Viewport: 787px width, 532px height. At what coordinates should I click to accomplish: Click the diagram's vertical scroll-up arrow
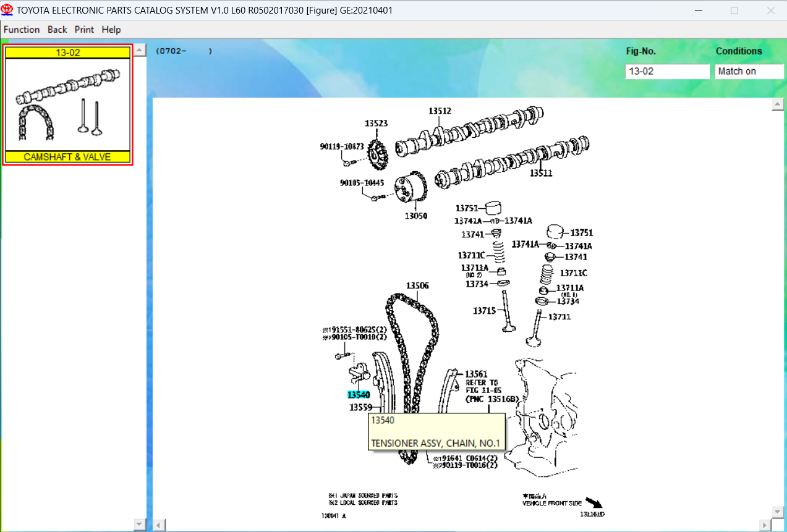pos(778,106)
